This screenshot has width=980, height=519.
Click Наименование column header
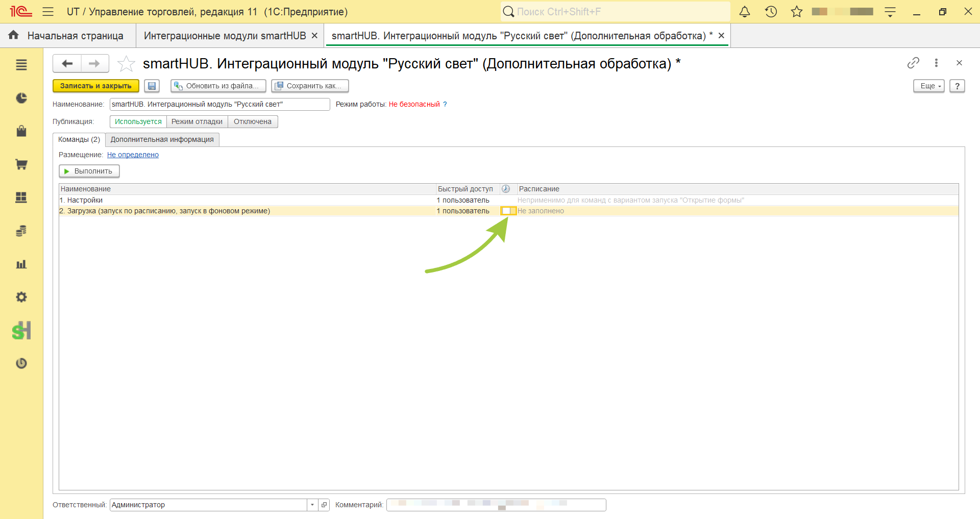click(x=248, y=189)
